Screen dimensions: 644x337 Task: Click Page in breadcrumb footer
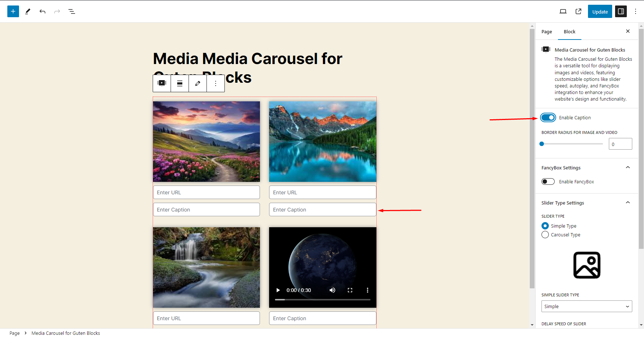point(15,333)
